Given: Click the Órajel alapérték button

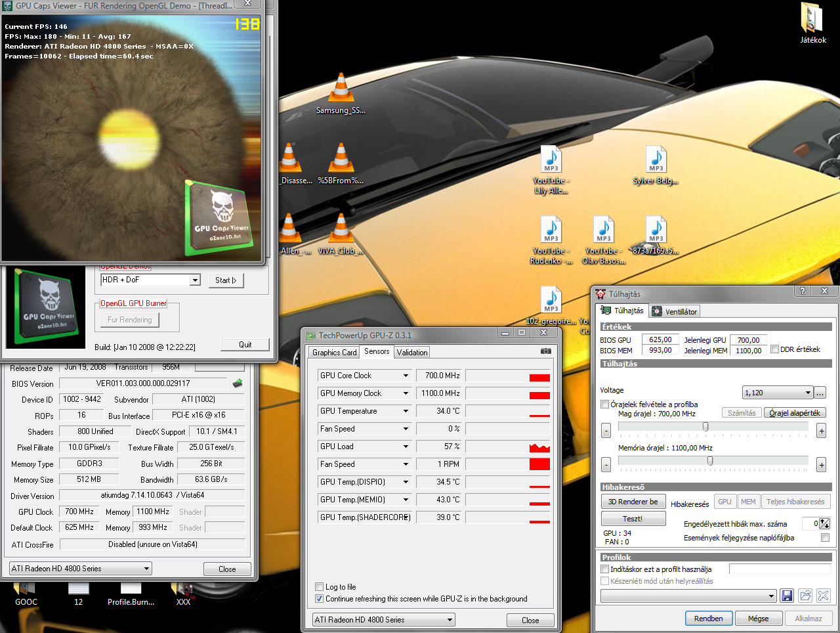Looking at the screenshot, I should click(795, 413).
